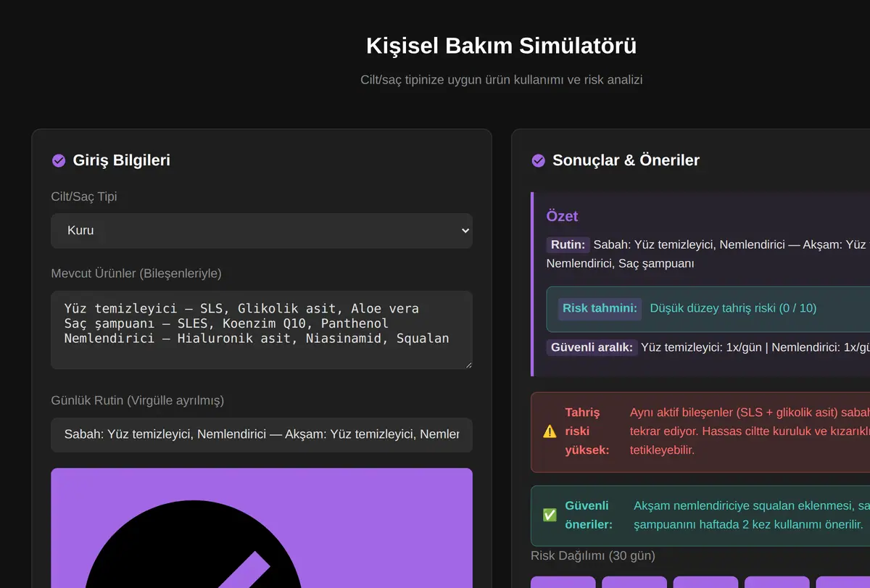Screen dimensions: 870x588
Task: Click the yellow warning triangle icon
Action: (550, 431)
